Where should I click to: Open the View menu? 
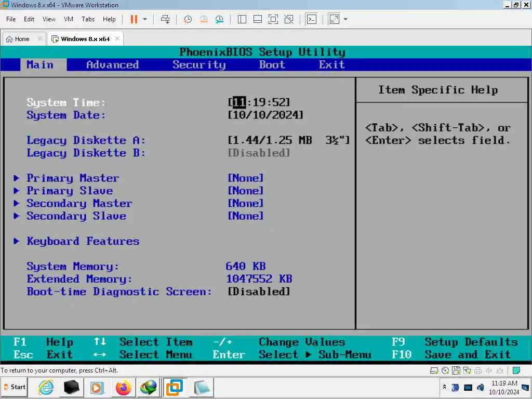coord(49,19)
